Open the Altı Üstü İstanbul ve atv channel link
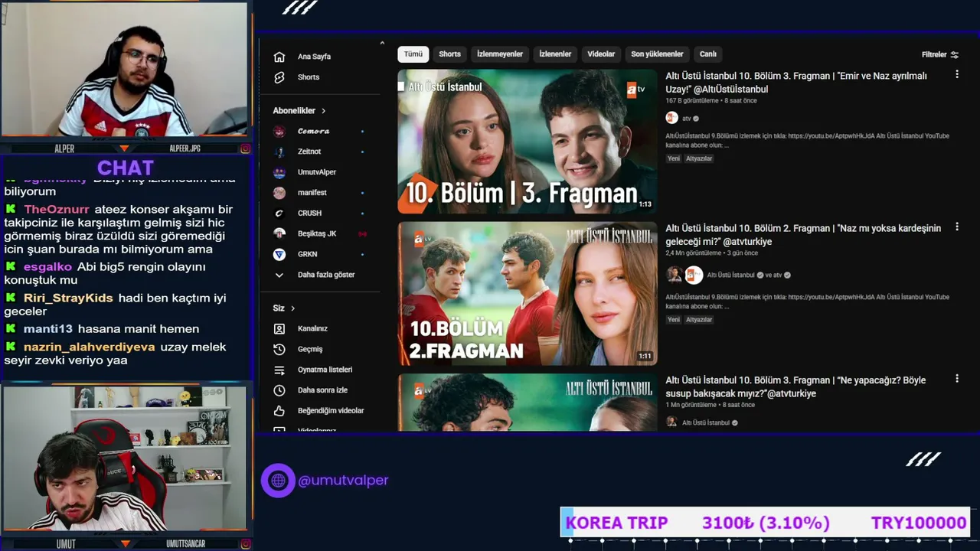 click(x=744, y=275)
